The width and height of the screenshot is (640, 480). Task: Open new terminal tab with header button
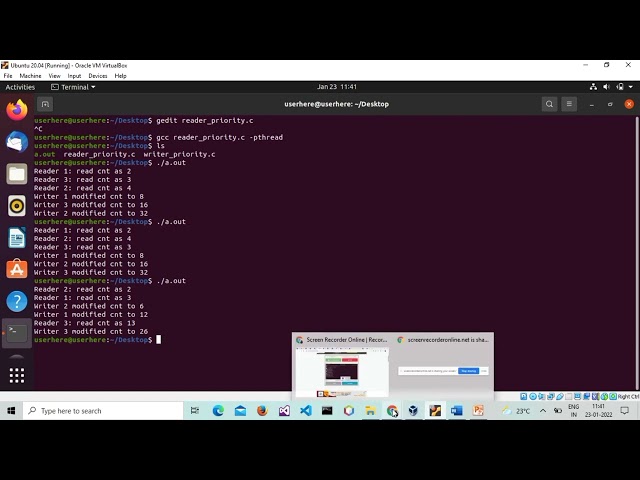(45, 104)
